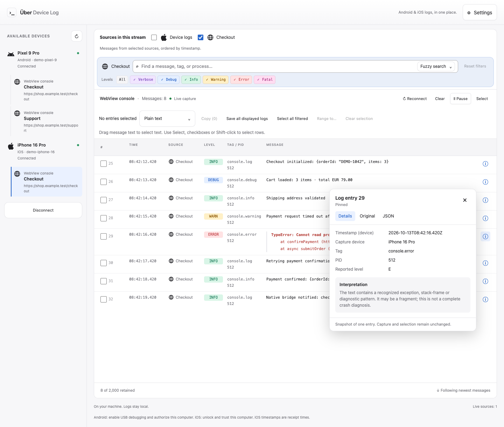This screenshot has height=427, width=504.
Task: Enable the Device logs source checkbox
Action: click(154, 37)
